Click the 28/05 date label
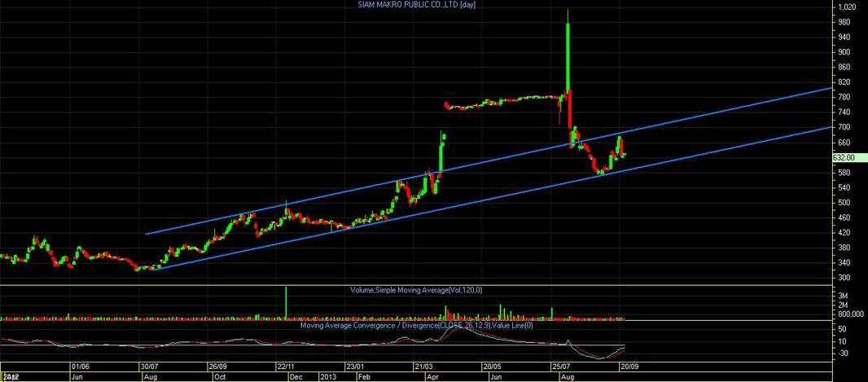 [x=492, y=367]
